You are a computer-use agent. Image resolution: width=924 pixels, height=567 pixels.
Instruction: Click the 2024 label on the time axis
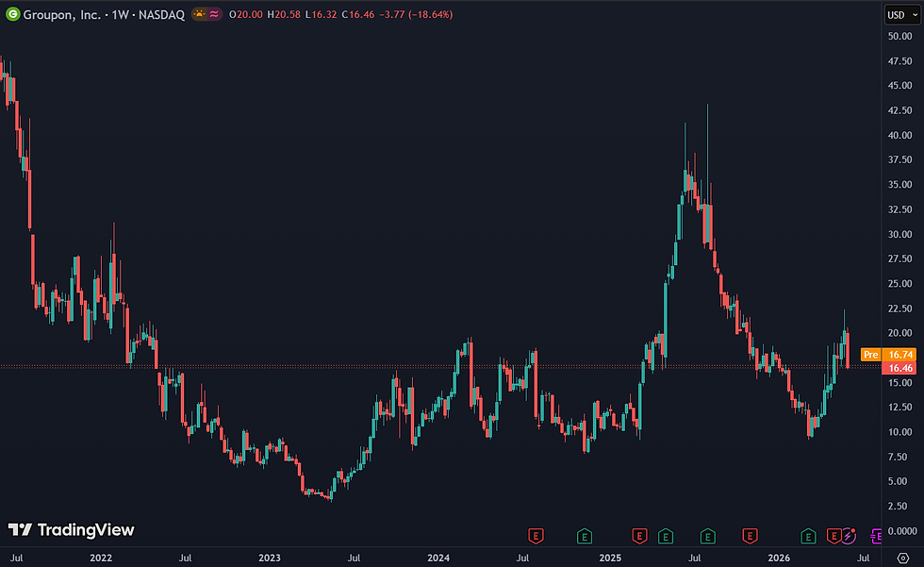[438, 558]
